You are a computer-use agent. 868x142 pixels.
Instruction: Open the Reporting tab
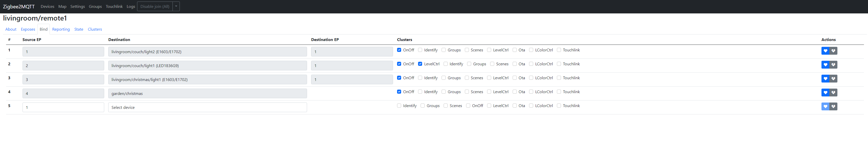coord(61,29)
